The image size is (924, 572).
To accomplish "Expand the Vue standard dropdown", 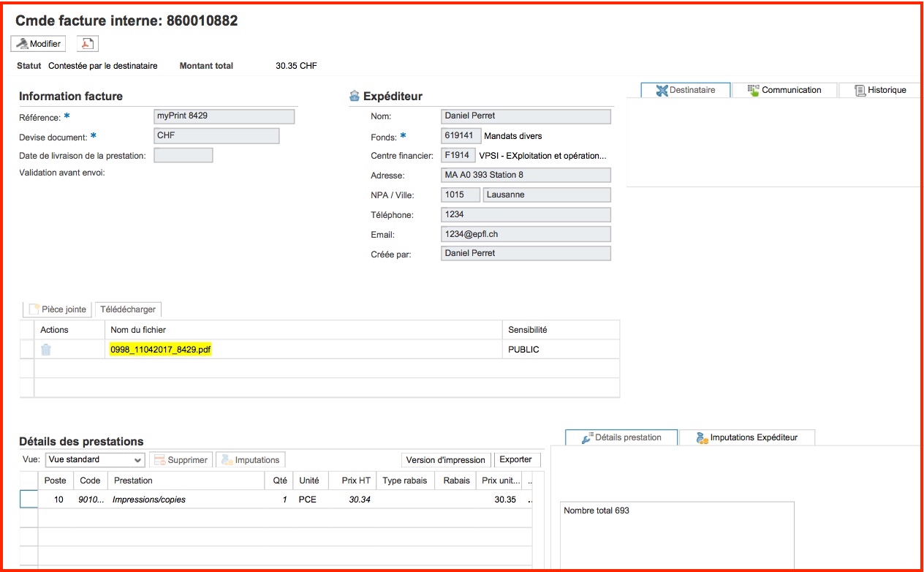I will [95, 460].
